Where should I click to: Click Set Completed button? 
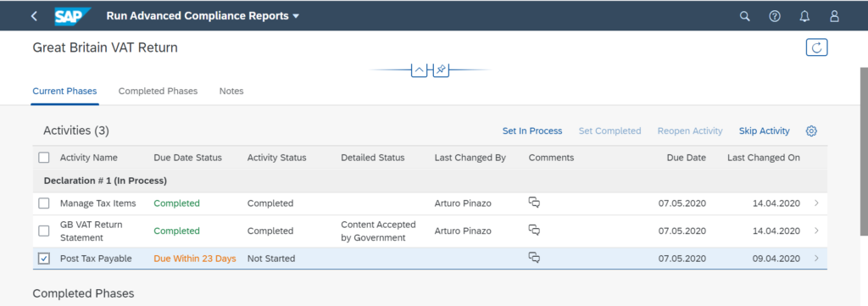pyautogui.click(x=610, y=131)
